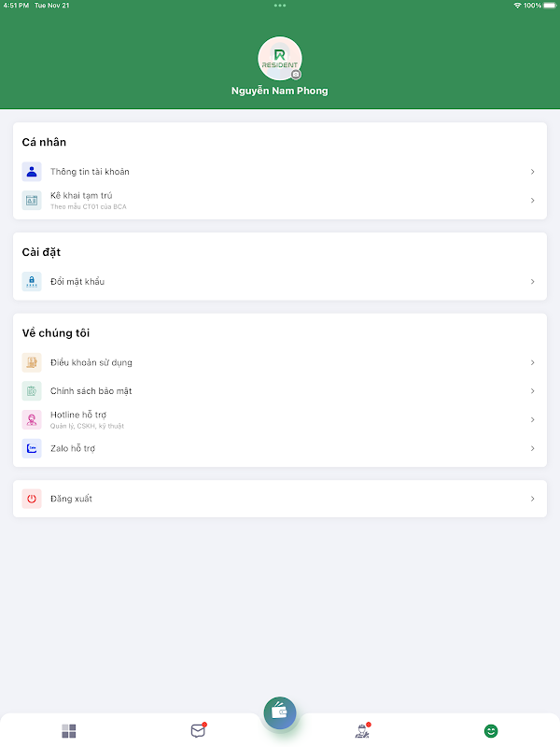Select the smiley profile tab
This screenshot has width=560, height=747.
491,731
